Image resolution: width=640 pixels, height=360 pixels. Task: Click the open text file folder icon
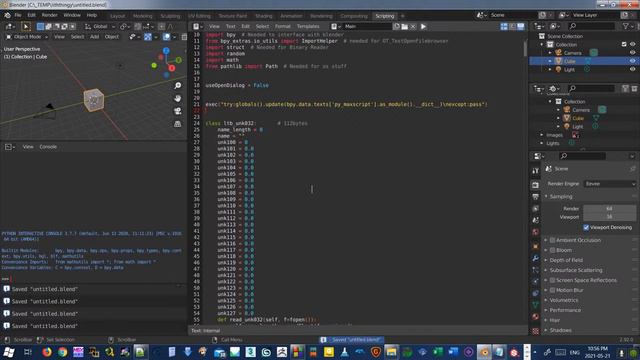(x=404, y=27)
